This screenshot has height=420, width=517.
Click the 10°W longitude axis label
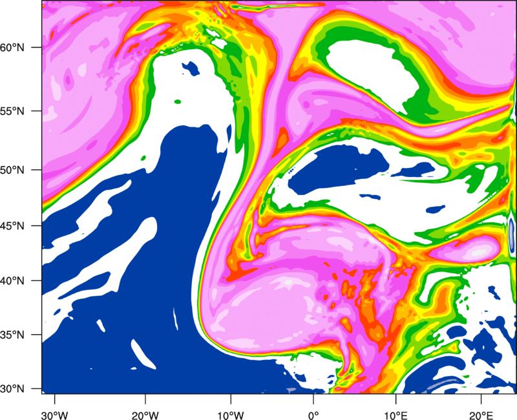coord(231,415)
